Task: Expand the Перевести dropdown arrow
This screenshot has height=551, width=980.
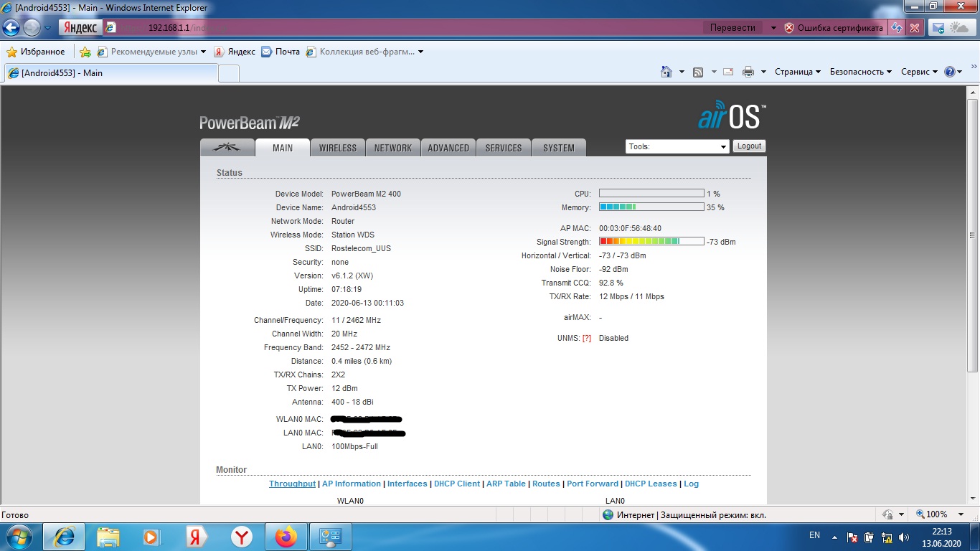Action: (773, 28)
